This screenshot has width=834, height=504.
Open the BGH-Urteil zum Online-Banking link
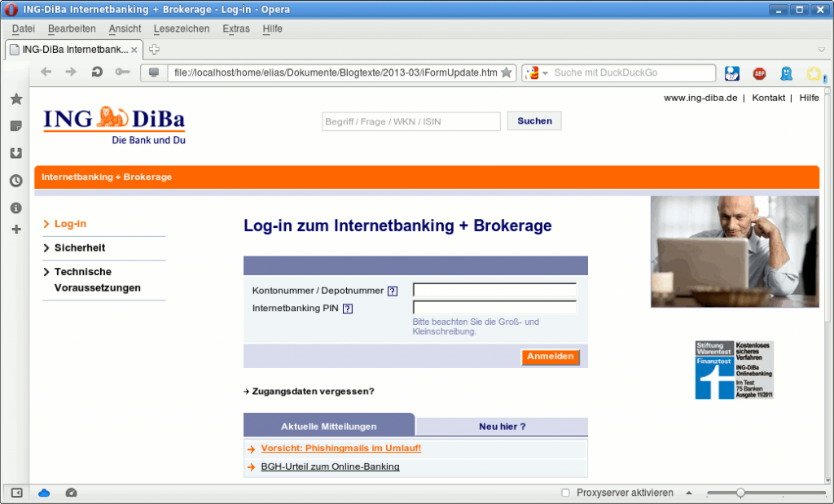pyautogui.click(x=331, y=467)
